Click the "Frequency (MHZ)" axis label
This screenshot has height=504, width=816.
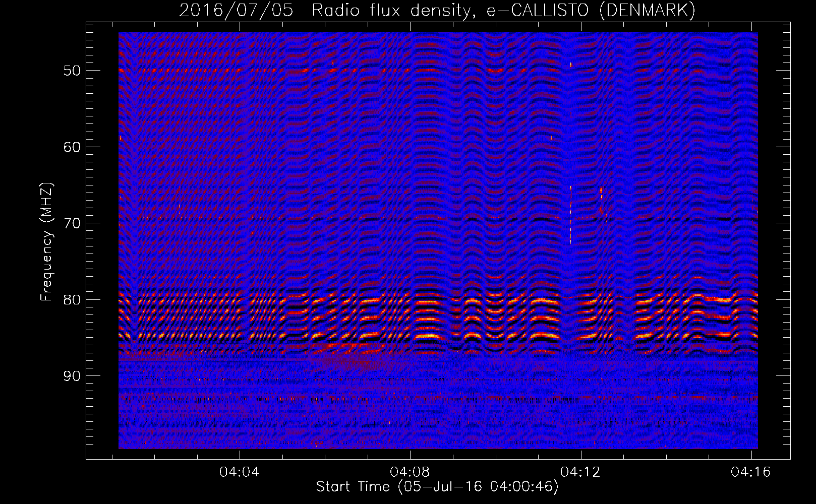pos(46,242)
